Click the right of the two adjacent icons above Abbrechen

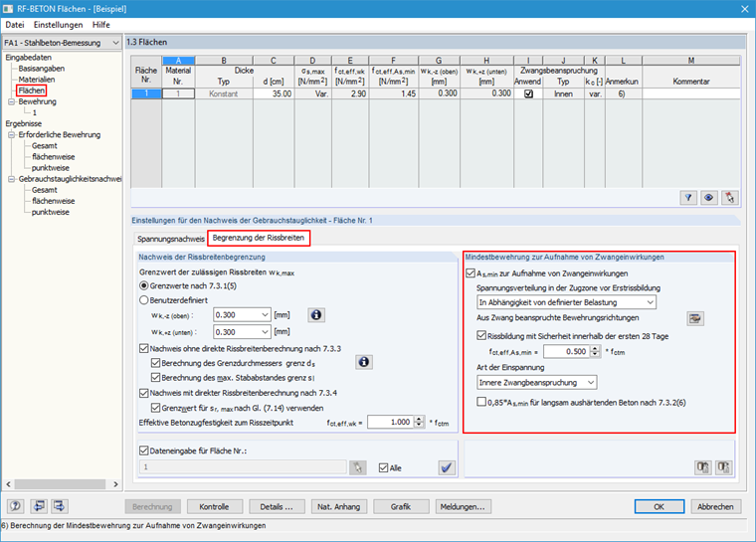tap(723, 467)
